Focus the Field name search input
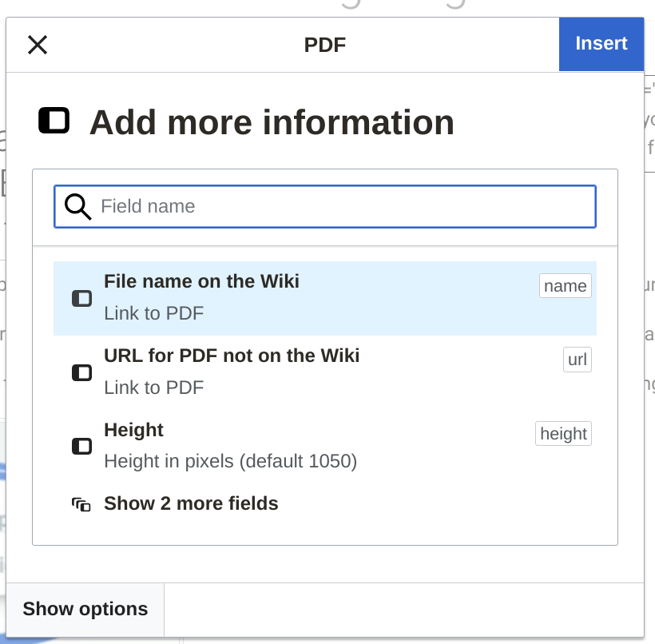The width and height of the screenshot is (655, 644). (343, 207)
